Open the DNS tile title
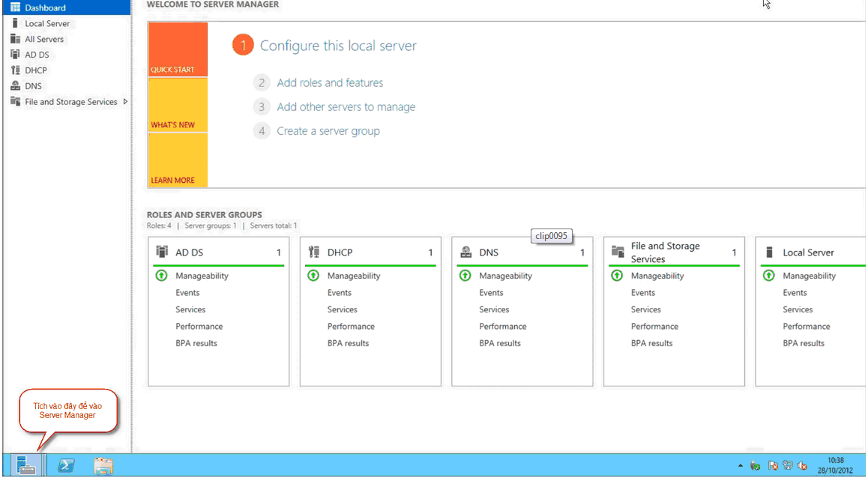Image resolution: width=868 pixels, height=478 pixels. click(489, 252)
